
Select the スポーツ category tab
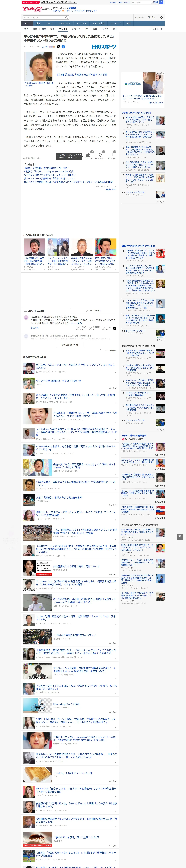76,29
